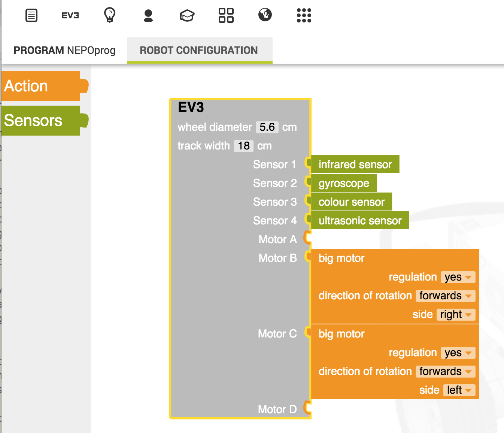This screenshot has height=433, width=504.
Task: Open the user account menu
Action: tap(148, 16)
